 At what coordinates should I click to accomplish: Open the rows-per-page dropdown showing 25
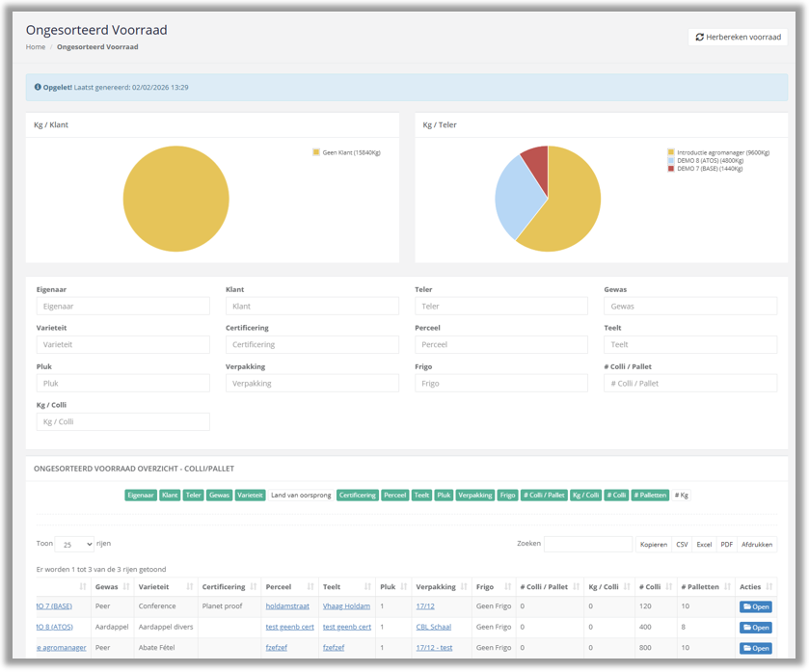point(74,544)
